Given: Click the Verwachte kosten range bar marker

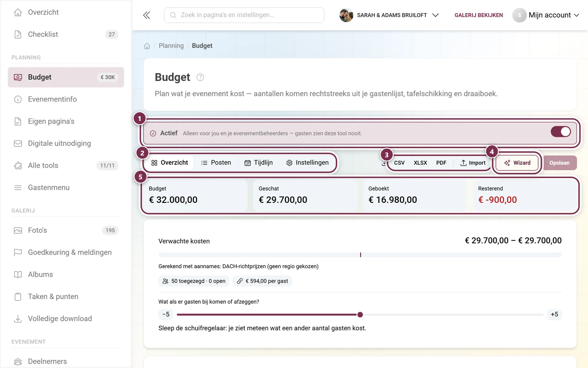Looking at the screenshot, I should click(361, 255).
